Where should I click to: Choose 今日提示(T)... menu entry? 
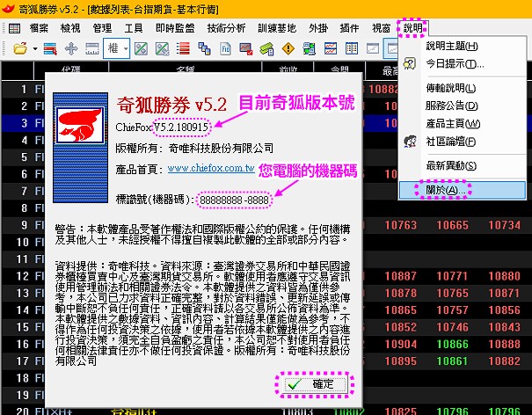click(463, 63)
